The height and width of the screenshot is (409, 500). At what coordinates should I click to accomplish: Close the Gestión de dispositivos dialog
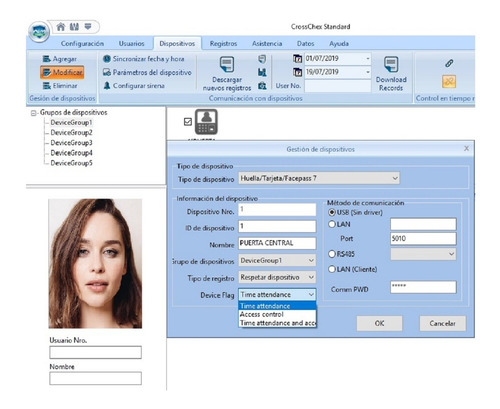point(466,148)
